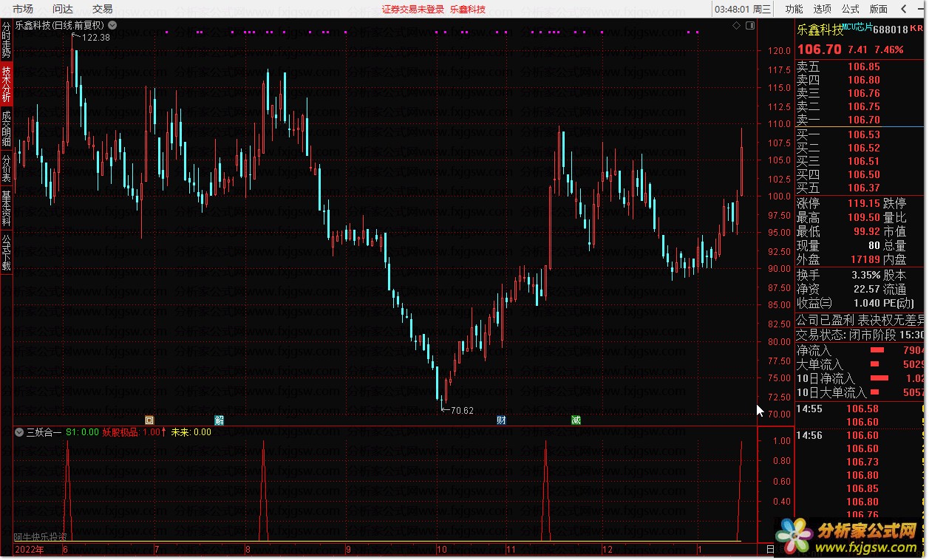This screenshot has height=560, width=929.
Task: Click the 净流入 red bar
Action: coord(877,350)
